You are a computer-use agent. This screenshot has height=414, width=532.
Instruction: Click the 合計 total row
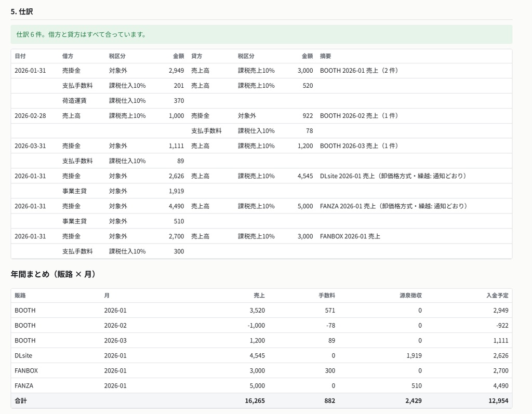point(261,401)
